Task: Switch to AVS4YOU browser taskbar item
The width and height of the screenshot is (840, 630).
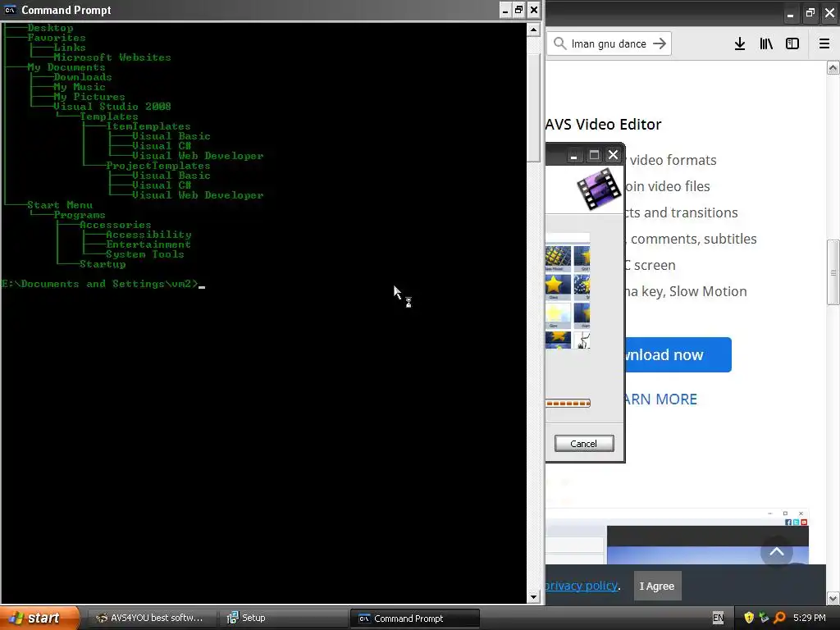Action: tap(151, 618)
